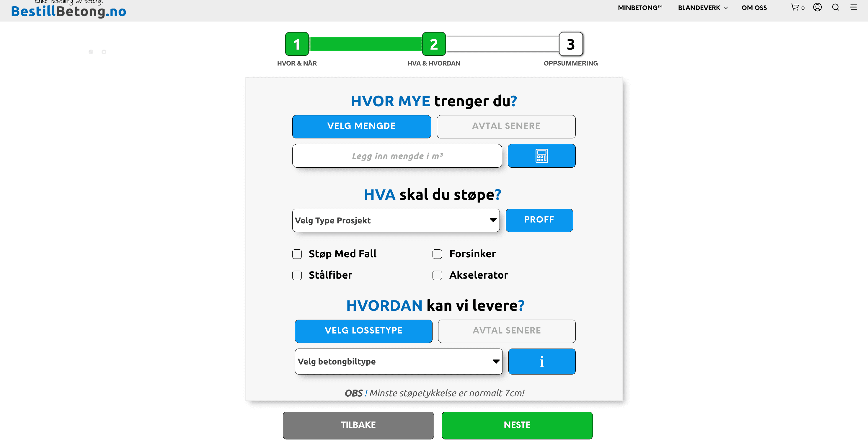
Task: Open the shopping cart
Action: tap(796, 7)
